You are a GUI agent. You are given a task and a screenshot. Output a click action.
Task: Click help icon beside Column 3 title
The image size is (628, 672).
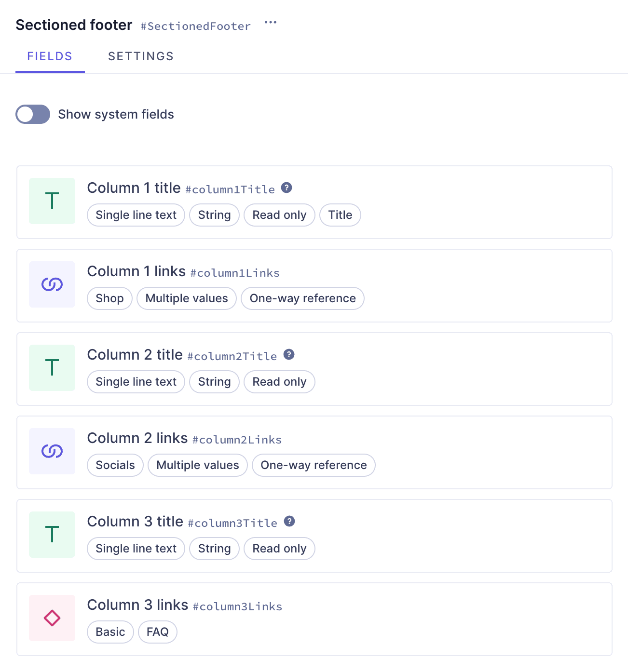pyautogui.click(x=289, y=521)
